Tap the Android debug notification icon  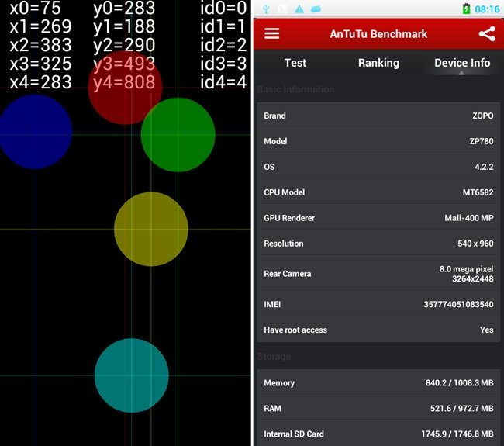click(316, 9)
